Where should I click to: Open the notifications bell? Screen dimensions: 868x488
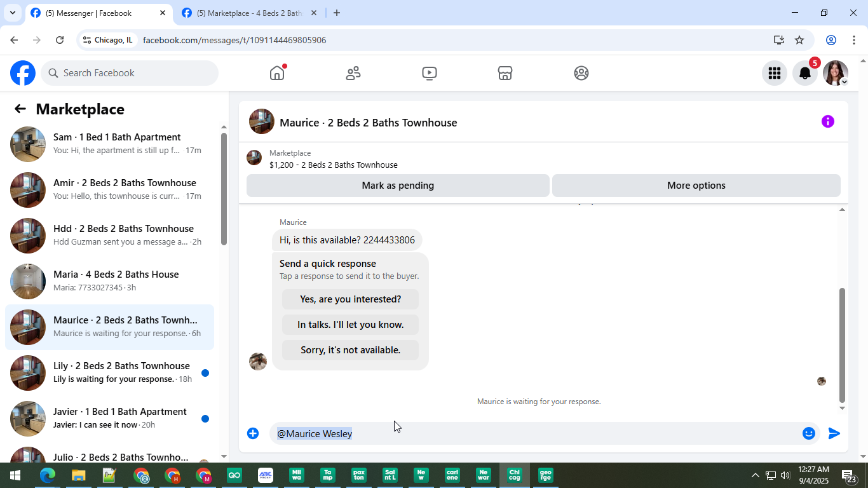805,73
